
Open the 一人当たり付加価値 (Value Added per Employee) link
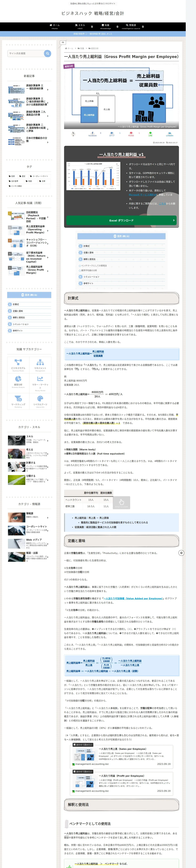[134, 598]
